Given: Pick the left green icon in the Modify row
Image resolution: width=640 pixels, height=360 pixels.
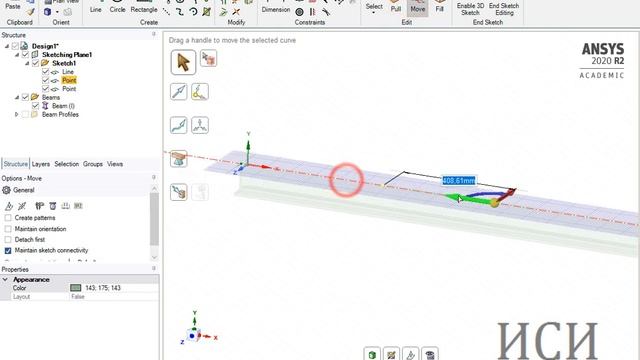Looking at the screenshot, I should point(223,12).
